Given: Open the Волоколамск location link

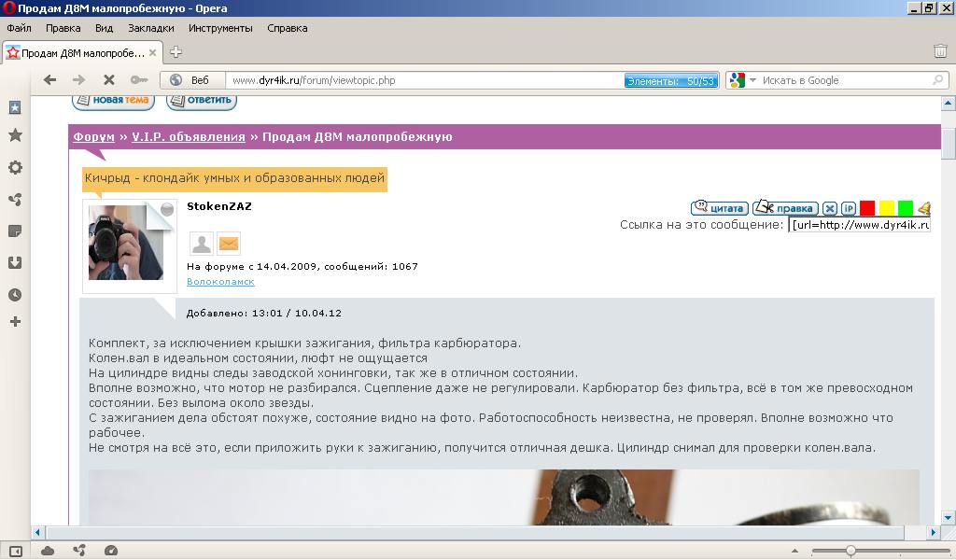Looking at the screenshot, I should pos(220,282).
